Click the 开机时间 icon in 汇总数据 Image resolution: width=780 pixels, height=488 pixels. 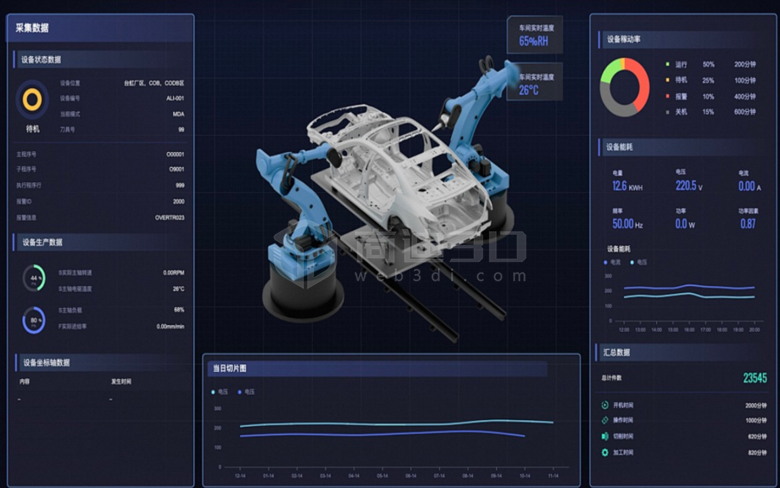[x=605, y=405]
